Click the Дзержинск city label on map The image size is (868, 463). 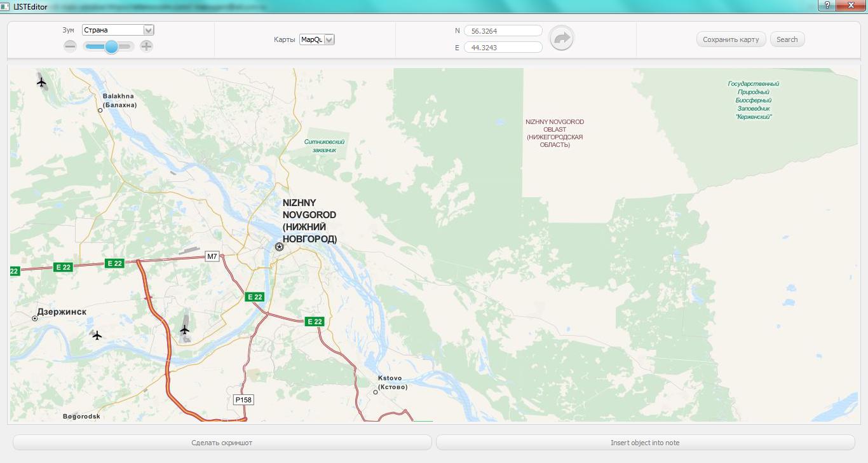tap(62, 312)
